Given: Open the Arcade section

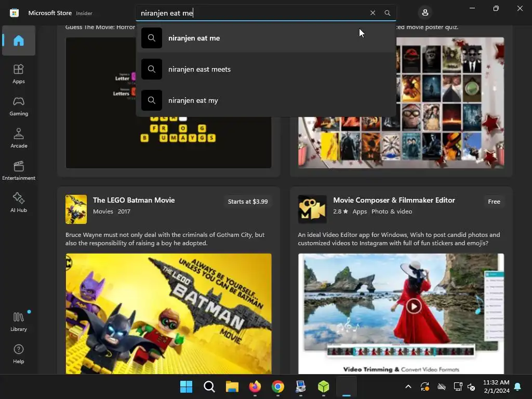Looking at the screenshot, I should 19,138.
